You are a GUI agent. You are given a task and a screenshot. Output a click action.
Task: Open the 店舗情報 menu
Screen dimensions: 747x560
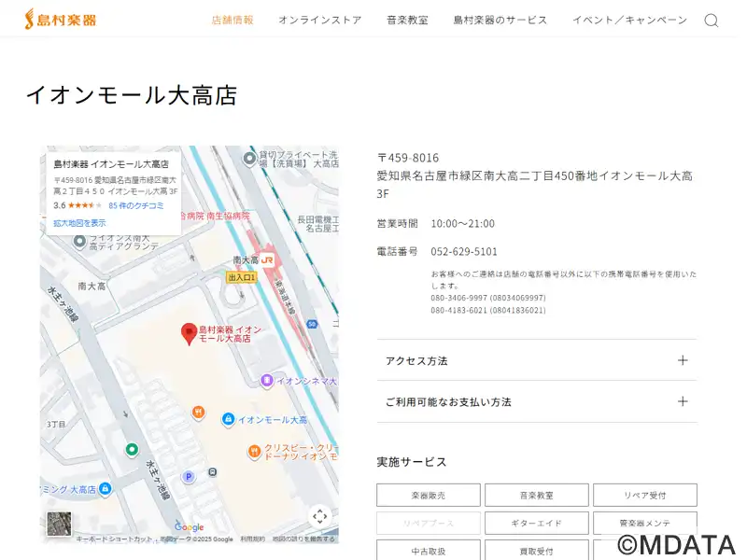233,20
